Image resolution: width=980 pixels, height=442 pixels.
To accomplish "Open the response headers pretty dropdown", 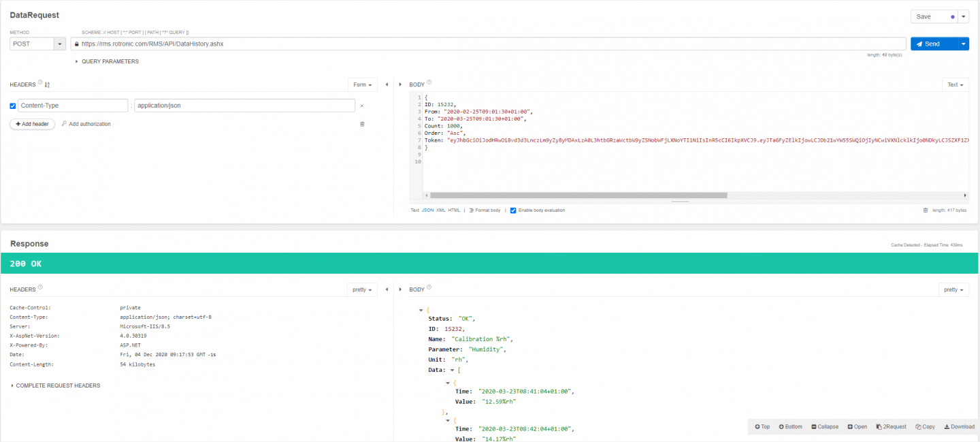I will 362,289.
